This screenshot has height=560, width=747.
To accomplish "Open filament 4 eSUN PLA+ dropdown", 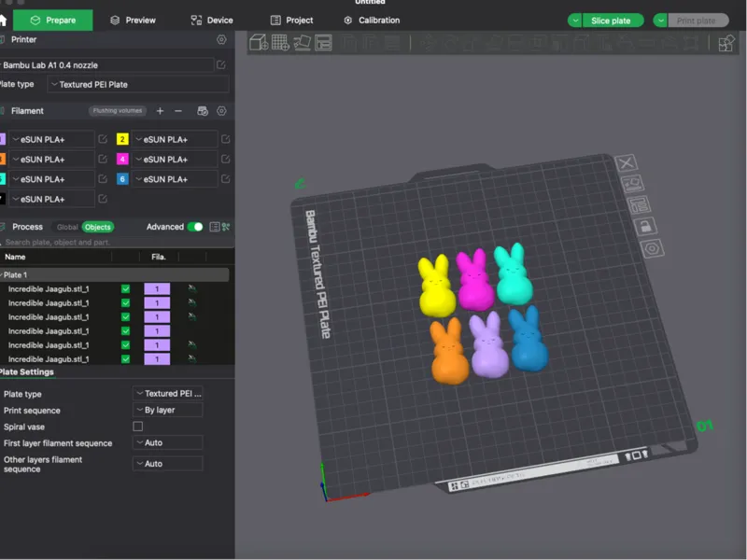I will pyautogui.click(x=175, y=159).
